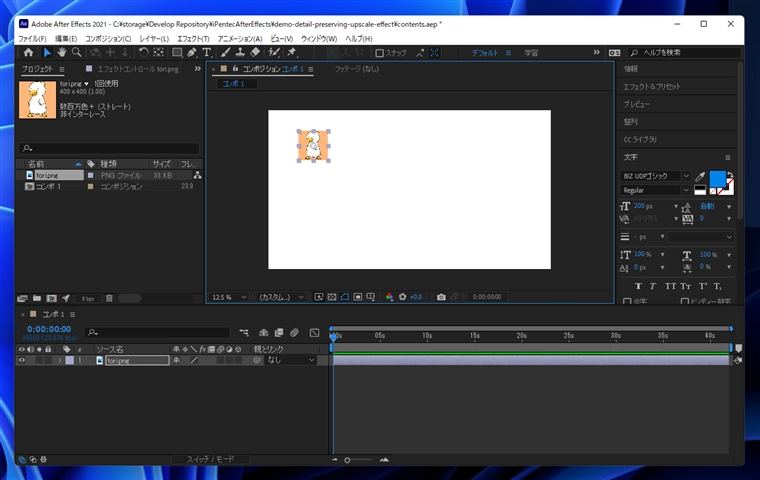Click the Home icon in toolbar
This screenshot has height=480, width=760.
(28, 52)
